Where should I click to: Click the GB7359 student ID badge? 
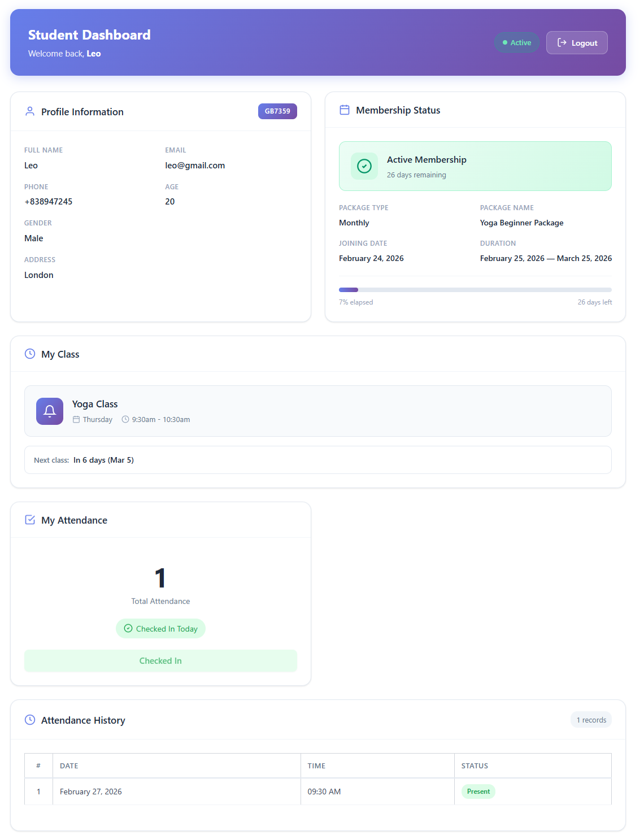coord(277,111)
